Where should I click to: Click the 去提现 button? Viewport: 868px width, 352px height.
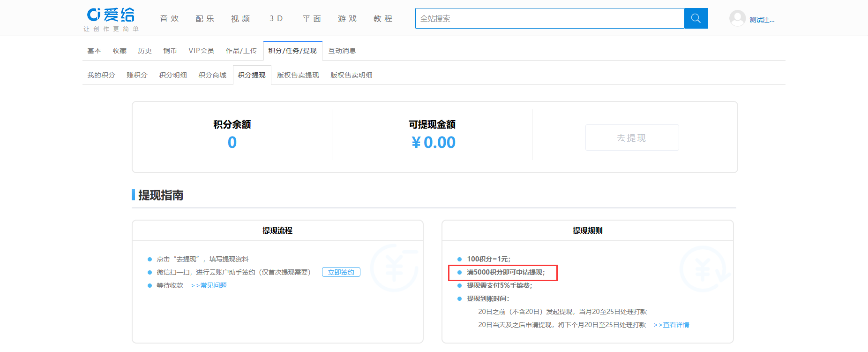(x=632, y=138)
